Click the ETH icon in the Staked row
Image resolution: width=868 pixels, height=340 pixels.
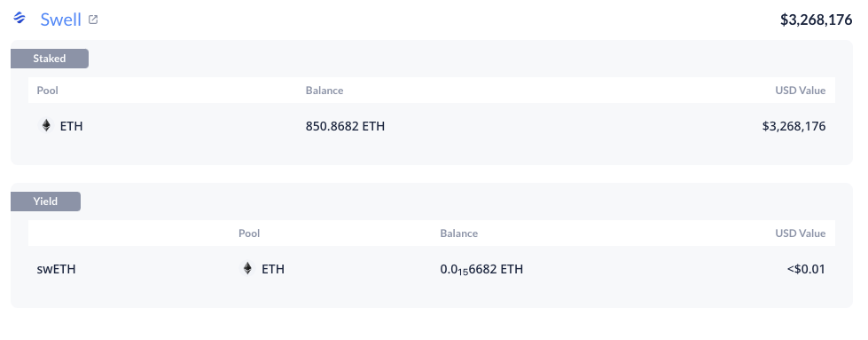[x=46, y=126]
